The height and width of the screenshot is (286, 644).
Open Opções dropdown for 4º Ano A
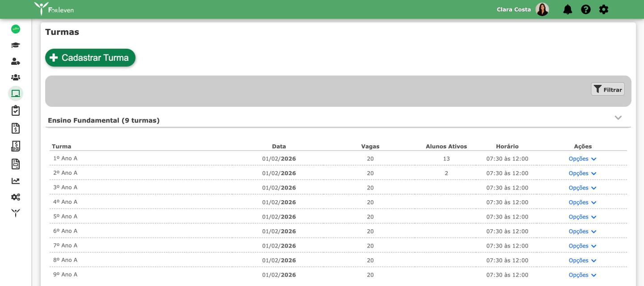(583, 202)
